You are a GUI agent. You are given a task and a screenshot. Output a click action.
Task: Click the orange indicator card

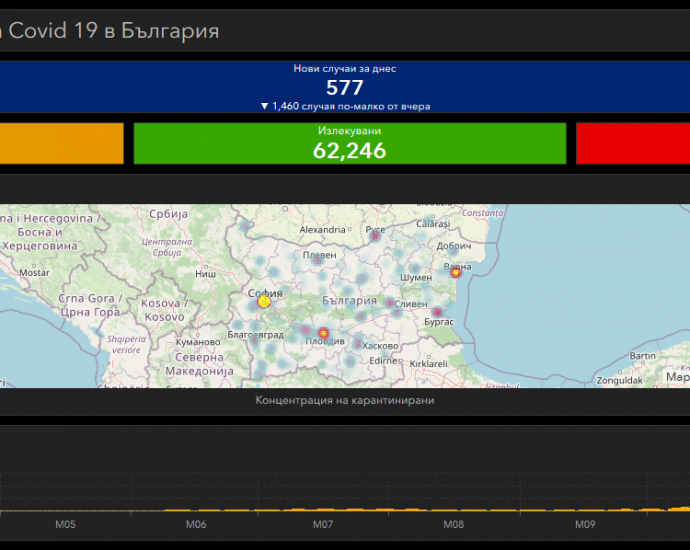click(62, 143)
